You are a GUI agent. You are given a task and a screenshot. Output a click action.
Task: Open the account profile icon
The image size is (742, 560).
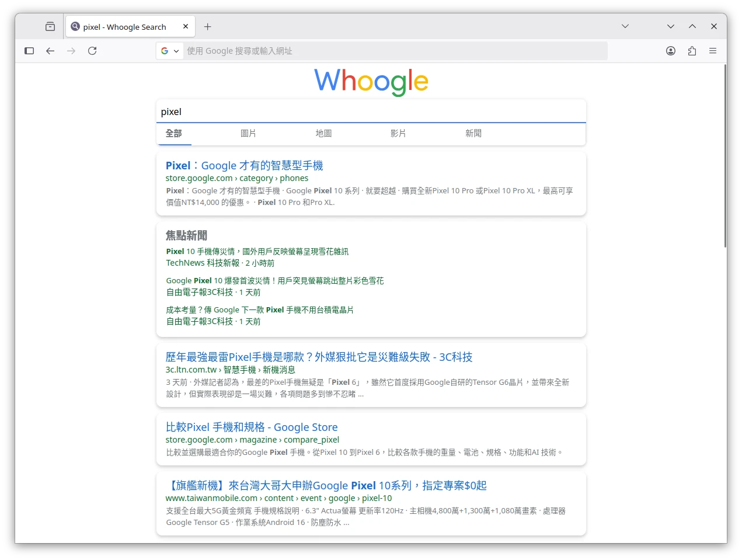[671, 51]
